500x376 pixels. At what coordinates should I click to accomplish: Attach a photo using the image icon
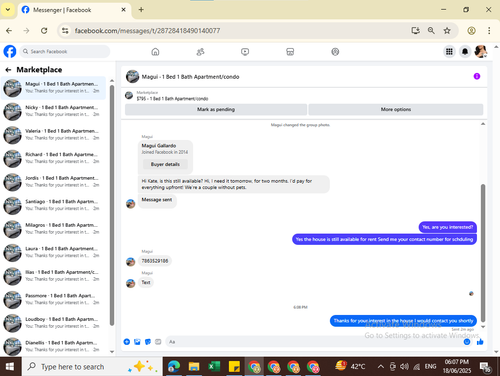pos(137,342)
